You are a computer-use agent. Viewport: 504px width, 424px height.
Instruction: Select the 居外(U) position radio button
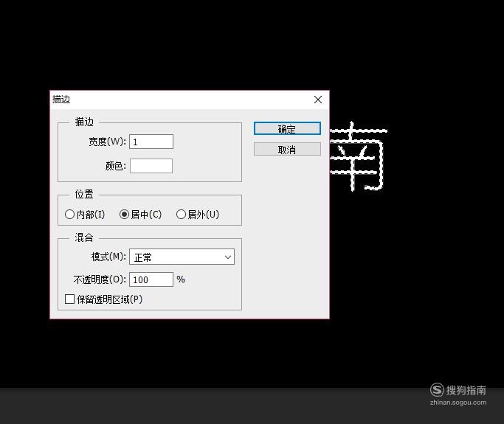tap(181, 215)
